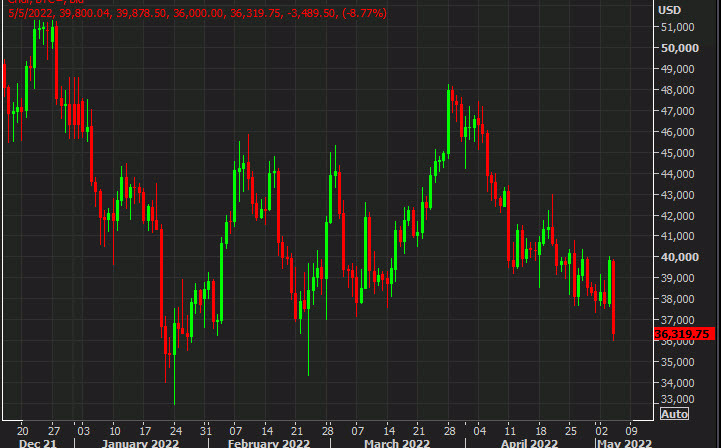Select the April 2022 month label
This screenshot has height=448, width=721.
[x=529, y=441]
